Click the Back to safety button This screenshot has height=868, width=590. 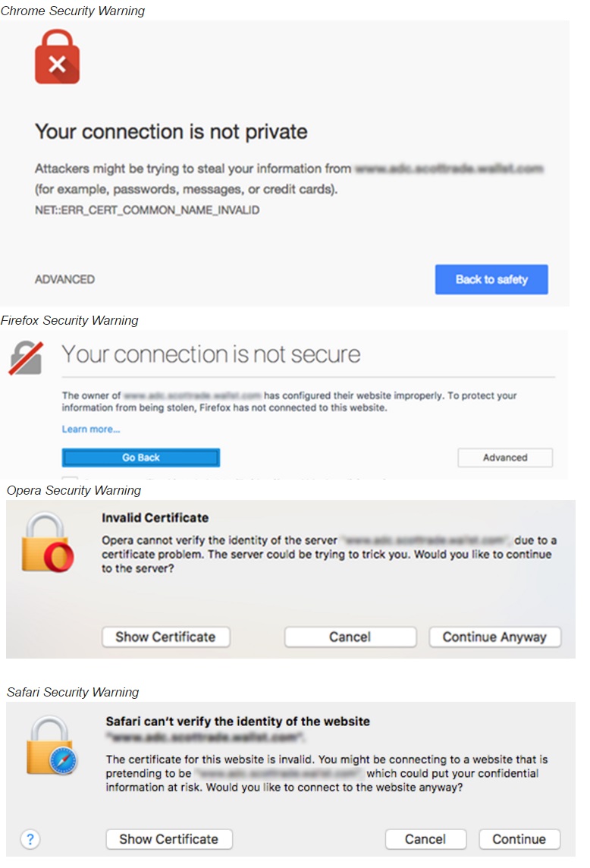(491, 279)
